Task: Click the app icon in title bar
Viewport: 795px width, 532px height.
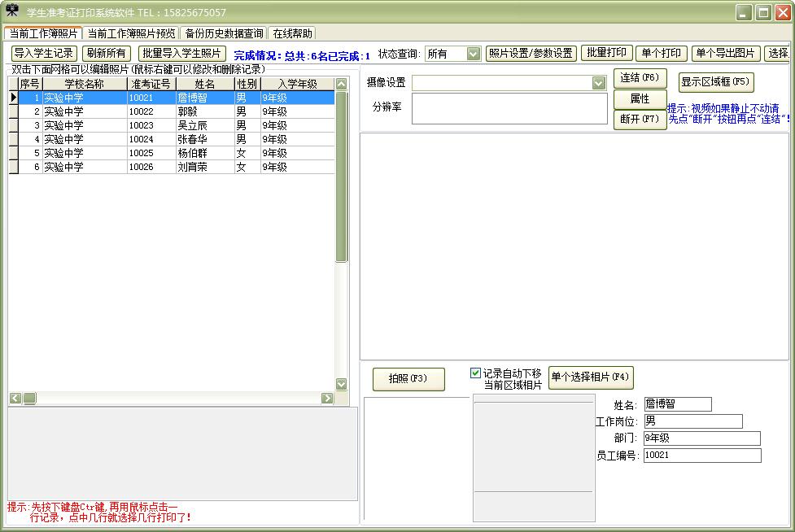Action: coord(12,11)
